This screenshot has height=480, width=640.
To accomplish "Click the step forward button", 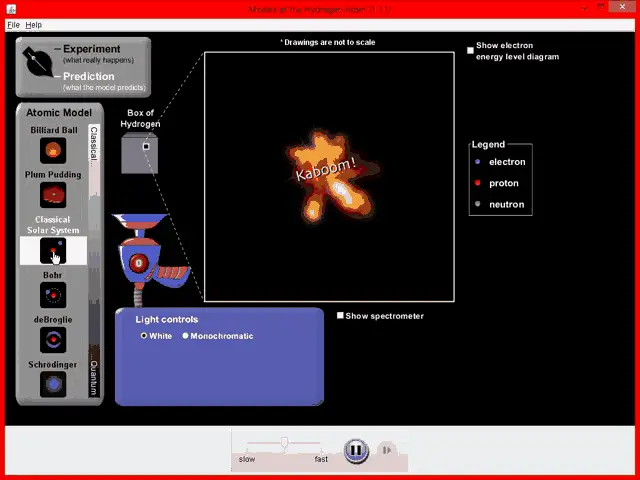I will pos(386,451).
